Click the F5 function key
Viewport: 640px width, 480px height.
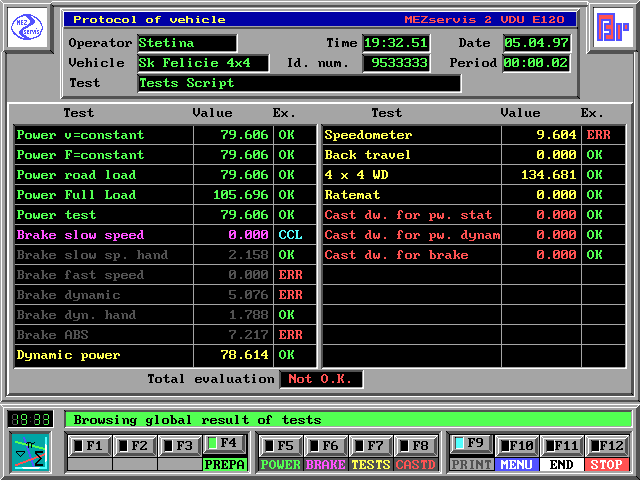(281, 446)
